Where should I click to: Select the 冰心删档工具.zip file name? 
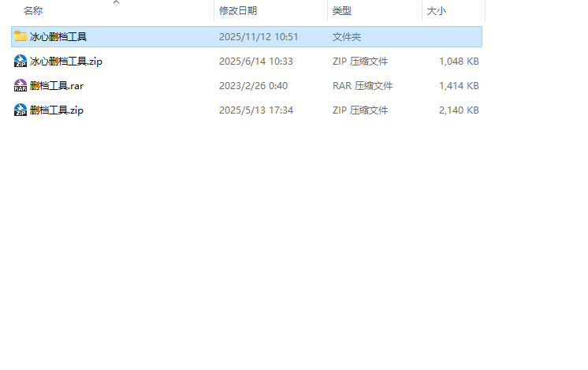tap(66, 61)
